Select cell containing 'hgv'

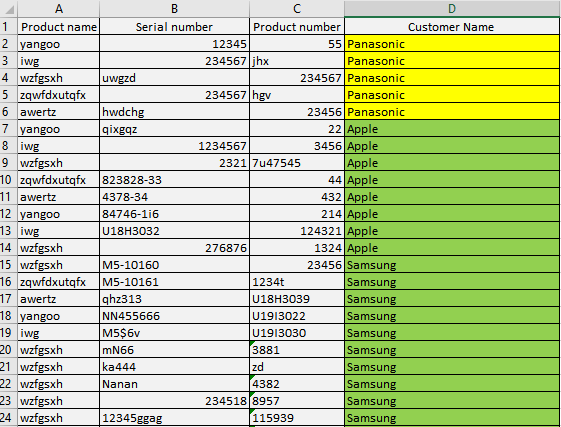point(297,94)
